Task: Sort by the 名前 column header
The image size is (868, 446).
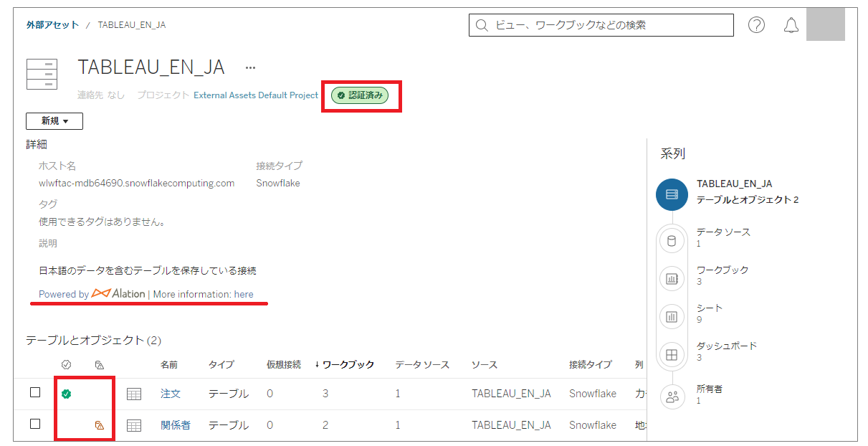Action: [170, 365]
